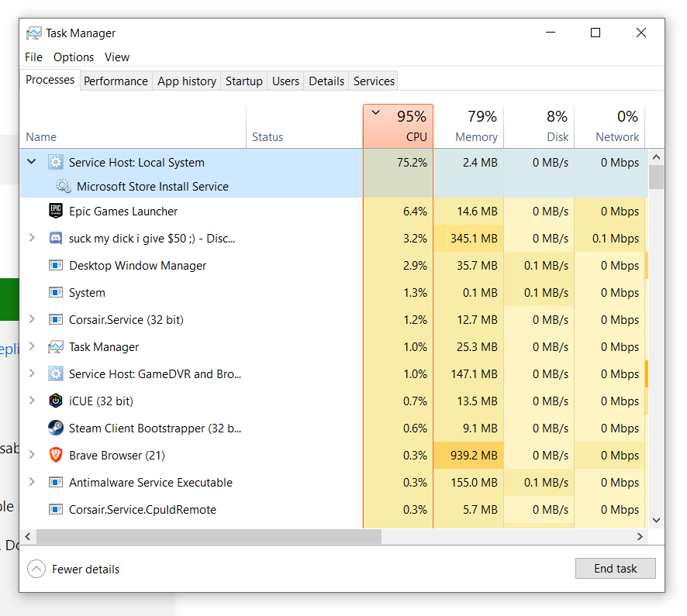The height and width of the screenshot is (616, 687).
Task: Expand the iCUE (32 bit) process
Action: click(32, 401)
